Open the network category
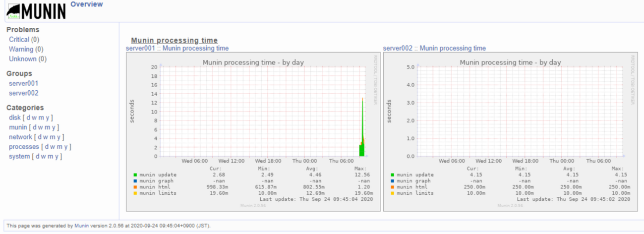644x234 pixels. point(20,137)
